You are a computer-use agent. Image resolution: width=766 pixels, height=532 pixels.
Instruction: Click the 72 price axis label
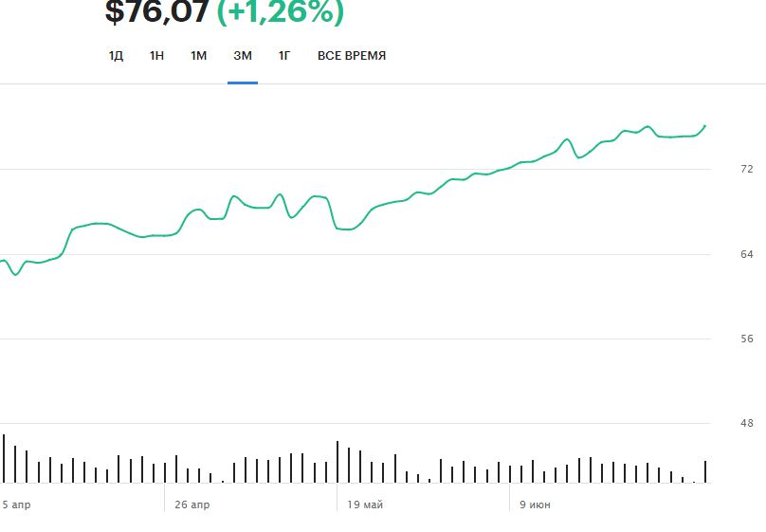[x=747, y=169]
